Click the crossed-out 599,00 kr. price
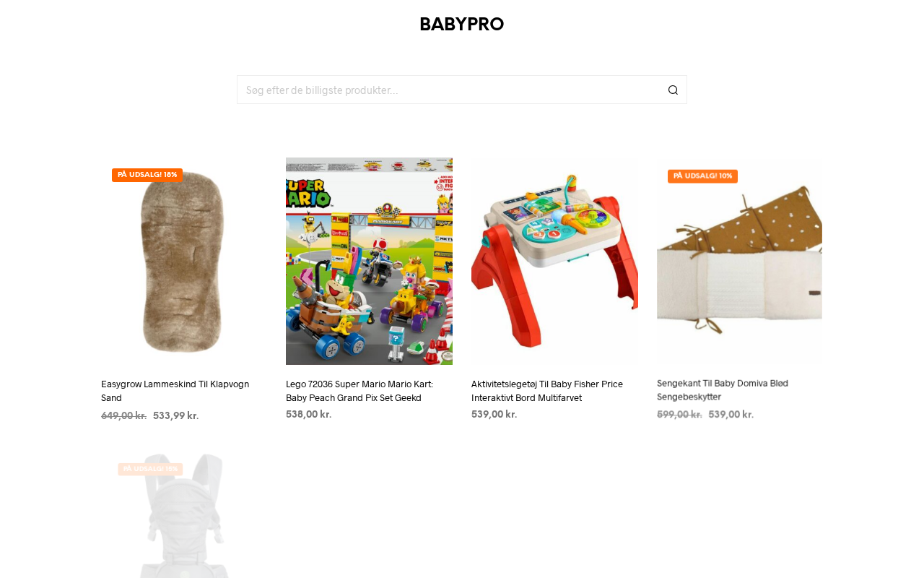The height and width of the screenshot is (578, 924). pos(679,414)
